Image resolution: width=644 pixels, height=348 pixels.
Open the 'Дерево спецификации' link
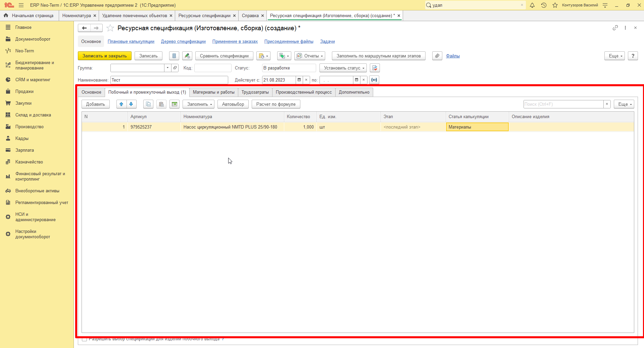point(183,41)
